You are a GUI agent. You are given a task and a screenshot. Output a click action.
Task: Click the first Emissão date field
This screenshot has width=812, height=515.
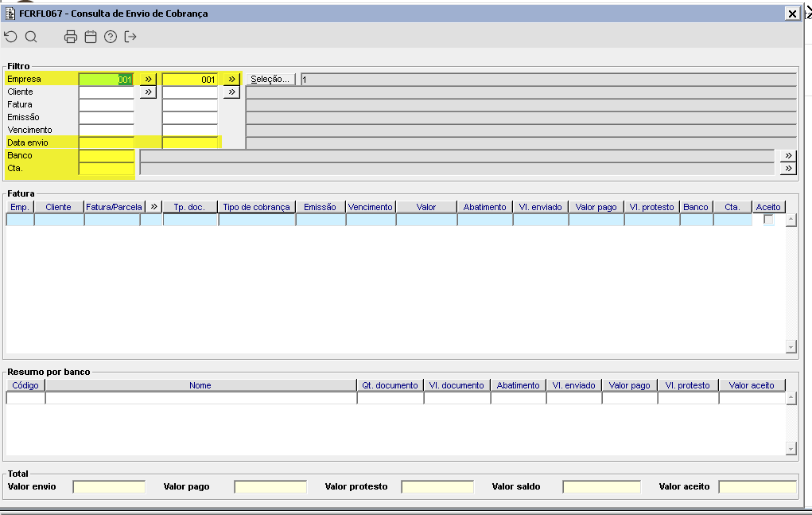[107, 118]
